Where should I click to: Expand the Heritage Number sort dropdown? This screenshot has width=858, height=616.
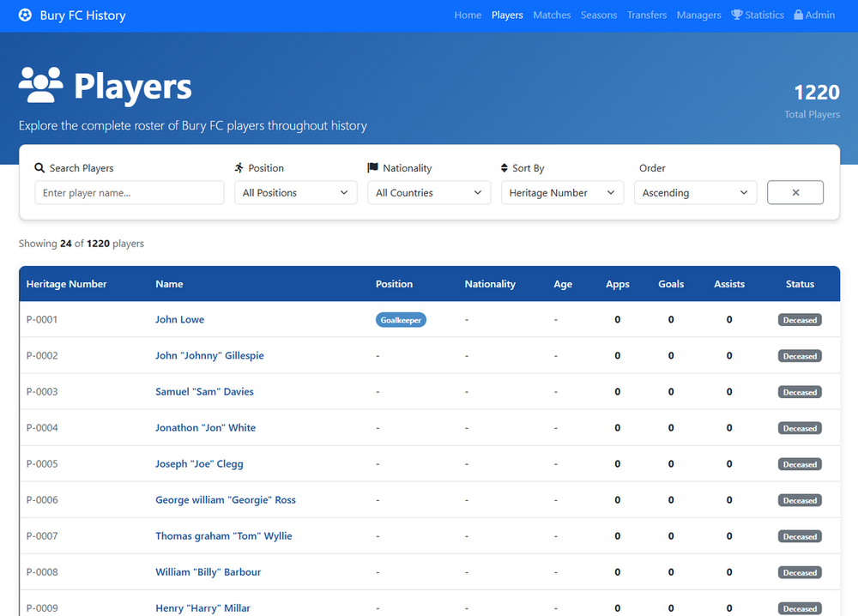tap(562, 192)
